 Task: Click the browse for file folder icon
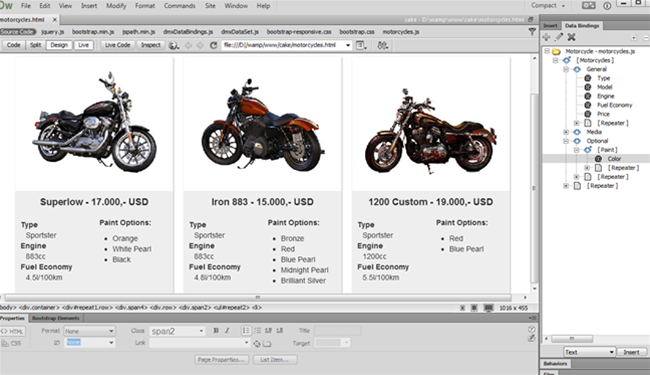click(x=267, y=343)
